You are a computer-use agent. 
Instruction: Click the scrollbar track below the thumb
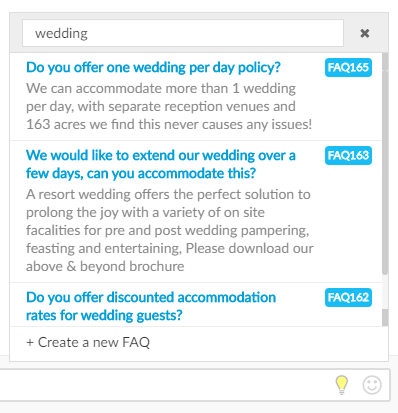tap(385, 292)
